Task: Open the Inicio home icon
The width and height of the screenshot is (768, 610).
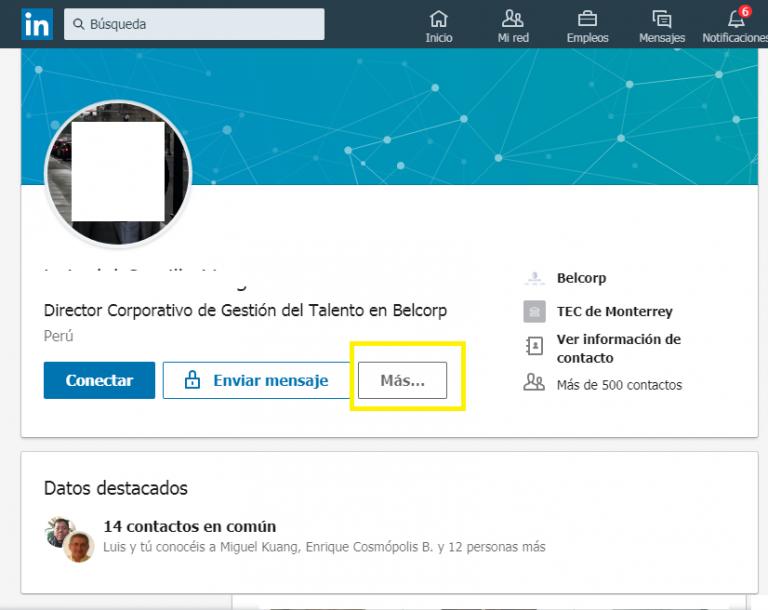Action: tap(438, 18)
